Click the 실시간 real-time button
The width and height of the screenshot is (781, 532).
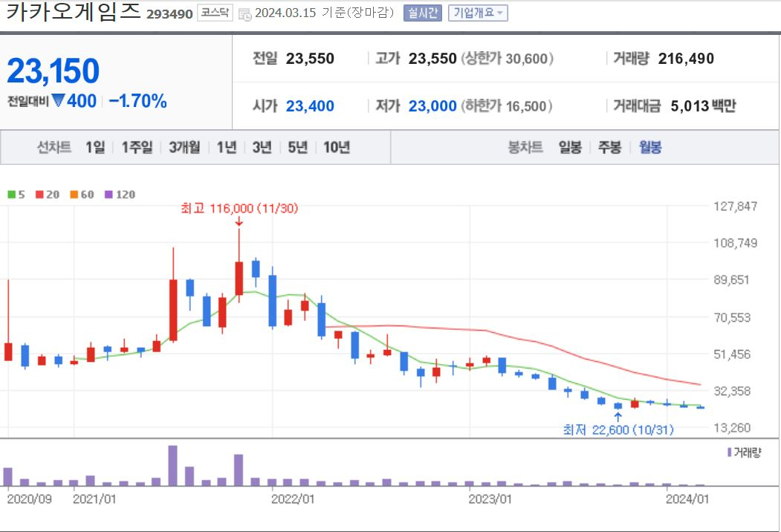(x=422, y=13)
